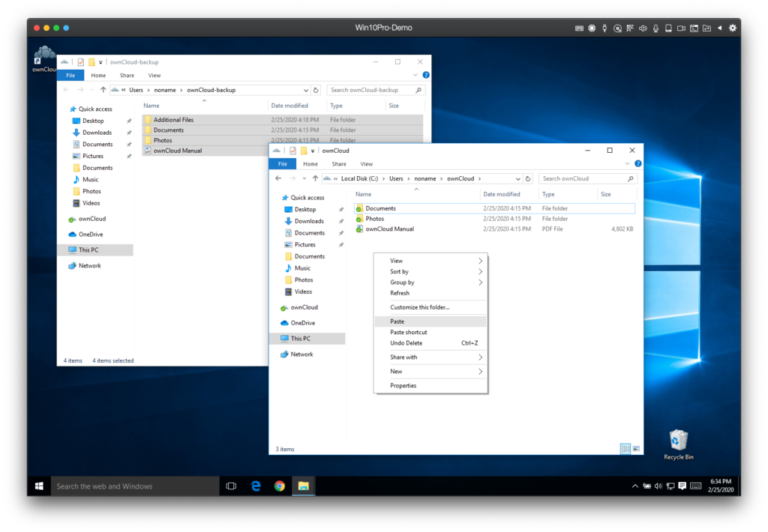
Task: Click the search the web and Windows box
Action: click(x=135, y=486)
